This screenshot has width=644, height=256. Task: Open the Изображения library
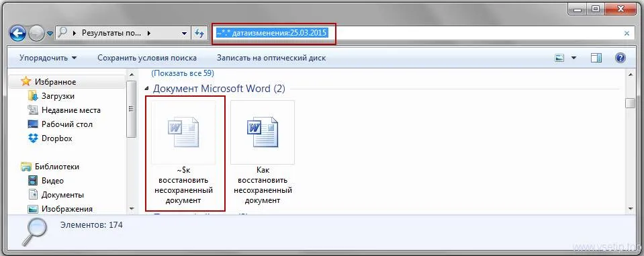click(67, 209)
